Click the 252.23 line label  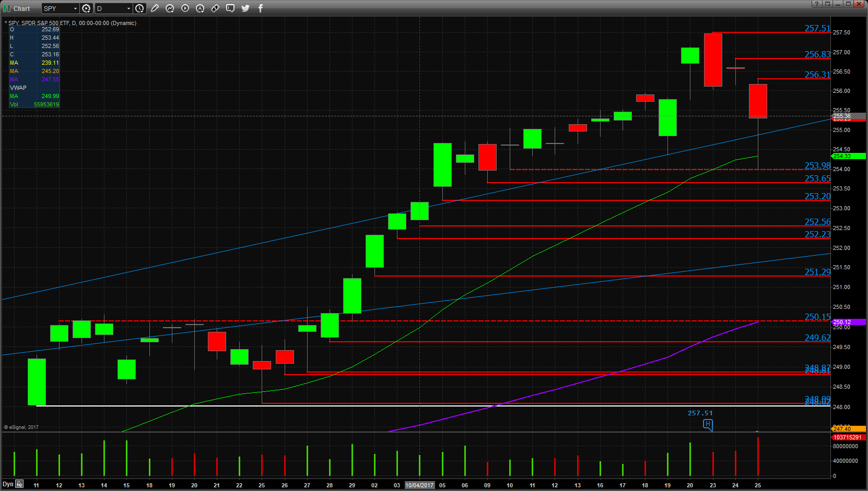[x=817, y=234]
